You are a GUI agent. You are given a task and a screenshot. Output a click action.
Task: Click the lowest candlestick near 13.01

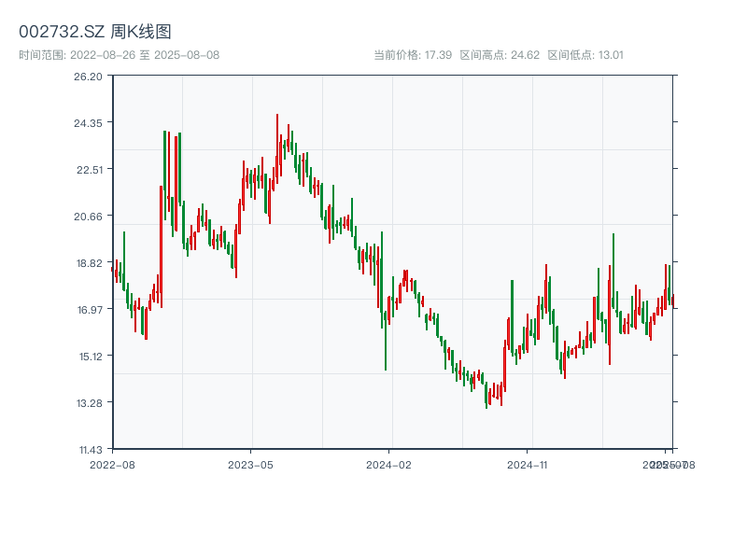pos(486,395)
